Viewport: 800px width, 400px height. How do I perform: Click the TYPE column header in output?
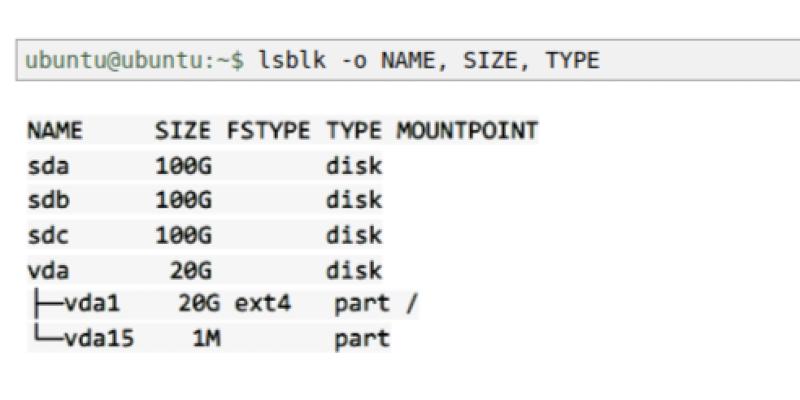pos(353,131)
